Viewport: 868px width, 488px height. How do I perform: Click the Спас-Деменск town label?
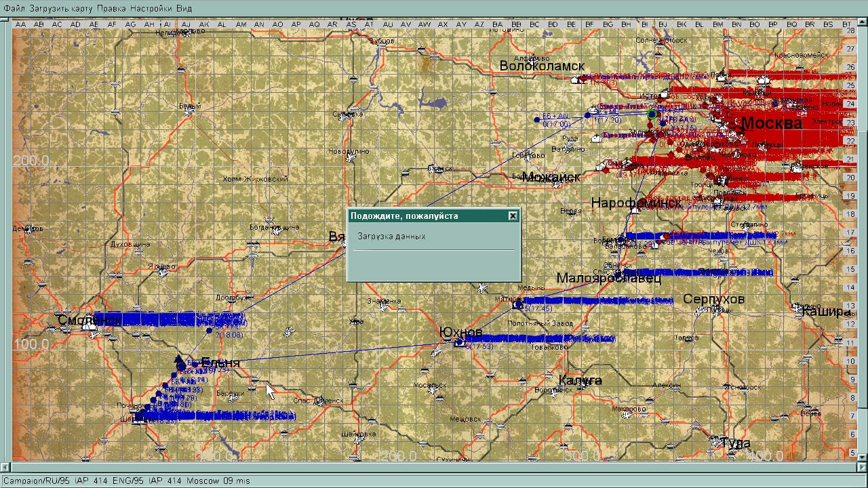click(319, 401)
